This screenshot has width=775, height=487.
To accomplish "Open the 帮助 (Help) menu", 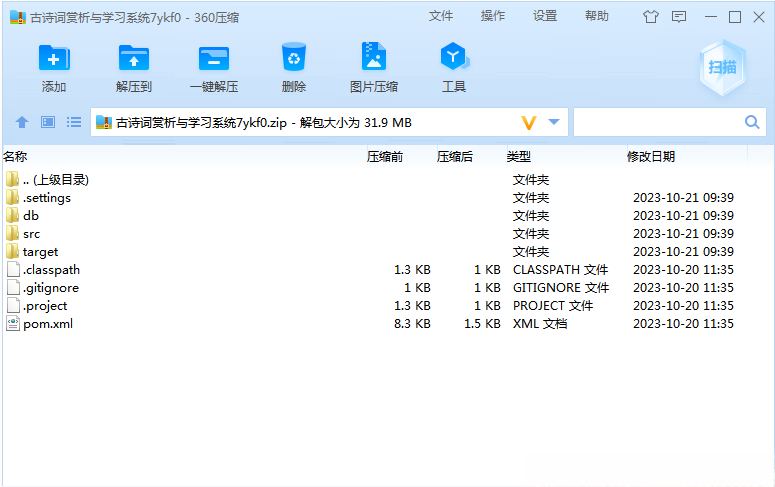I will click(597, 16).
